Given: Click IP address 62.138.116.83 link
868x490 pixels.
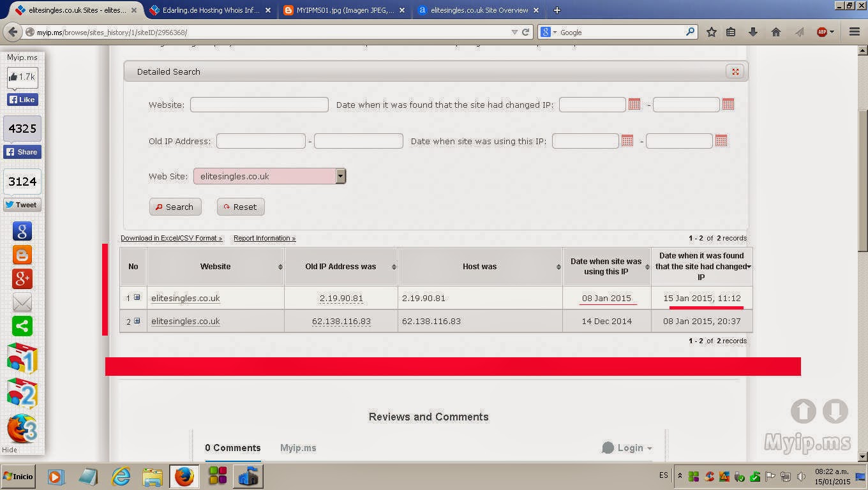Looking at the screenshot, I should [341, 321].
